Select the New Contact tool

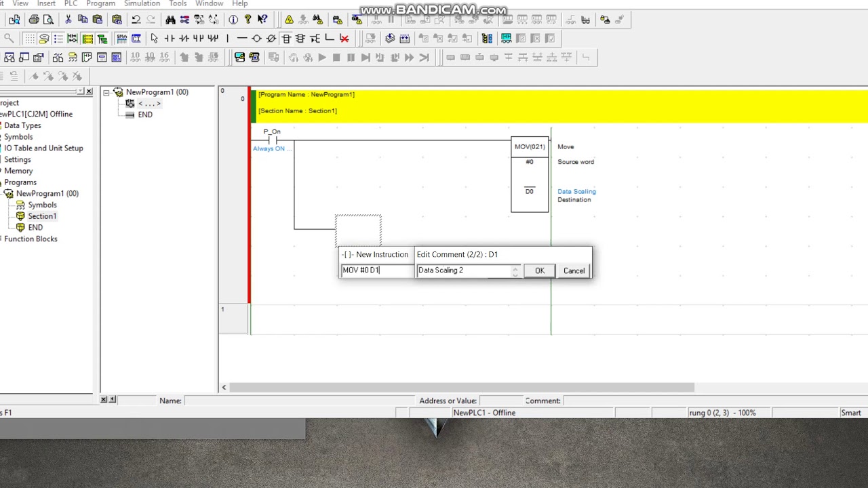pos(170,39)
